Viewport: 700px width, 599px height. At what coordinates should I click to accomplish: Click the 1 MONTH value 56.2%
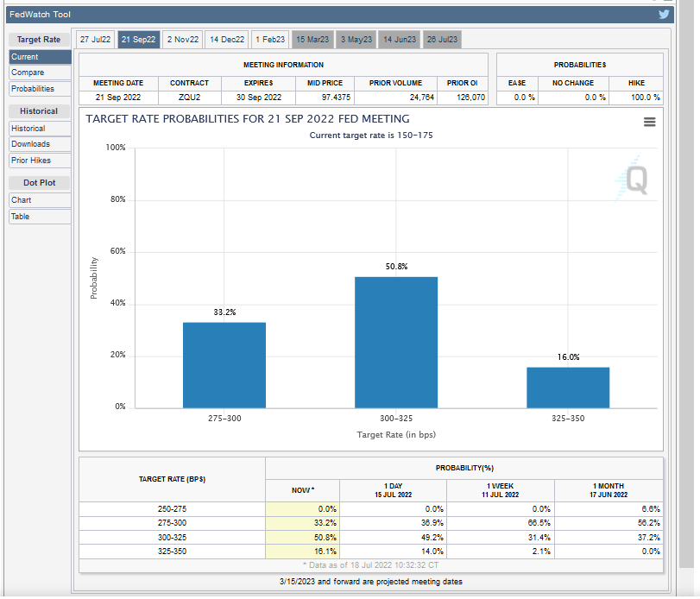[x=649, y=523]
